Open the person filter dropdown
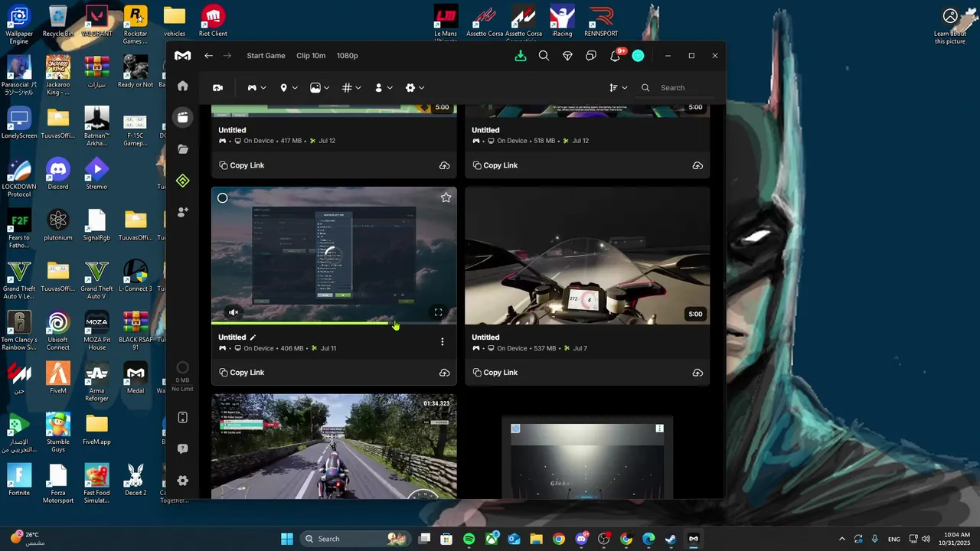This screenshot has height=551, width=980. [x=383, y=88]
